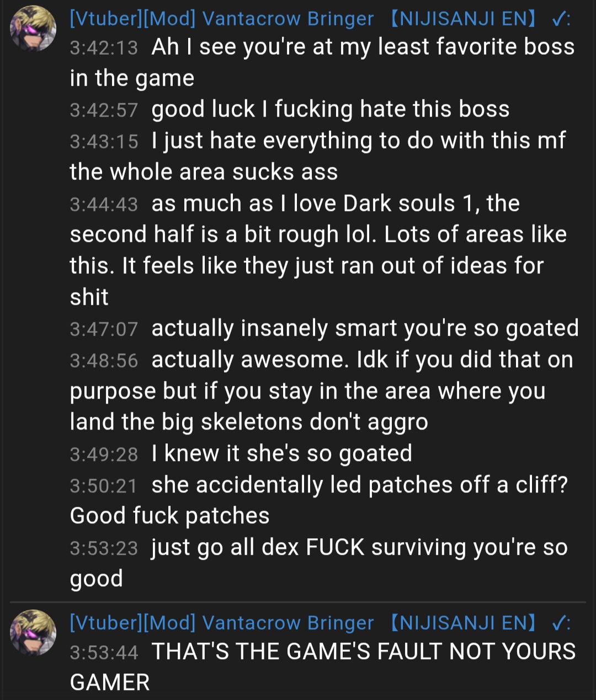
Task: Click the [Mod] tag in the second header
Action: tap(169, 623)
